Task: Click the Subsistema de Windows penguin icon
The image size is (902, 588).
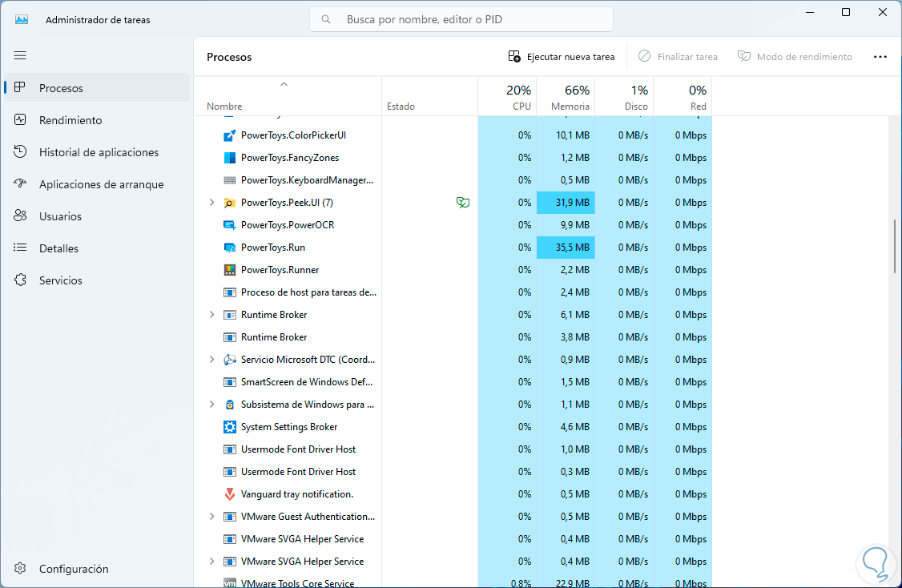Action: (230, 405)
